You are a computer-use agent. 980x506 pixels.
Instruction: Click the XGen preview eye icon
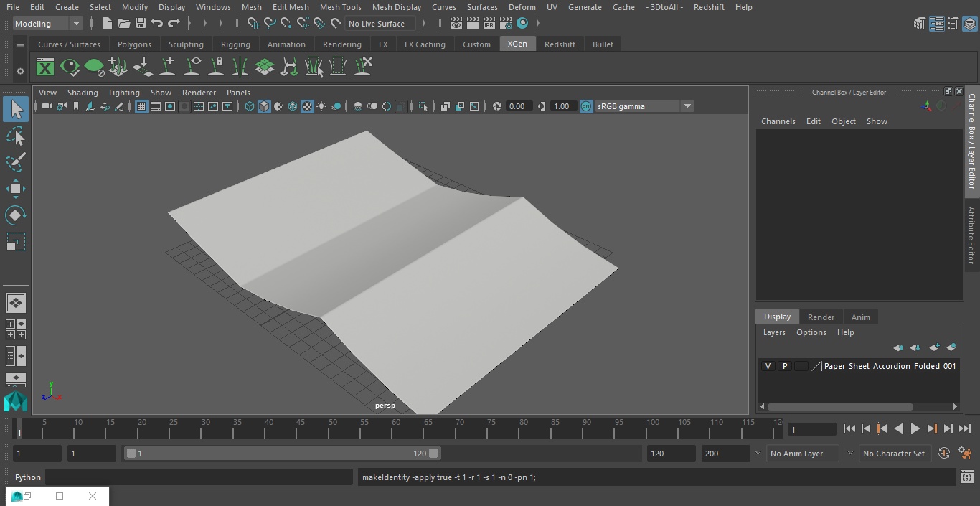tap(70, 67)
